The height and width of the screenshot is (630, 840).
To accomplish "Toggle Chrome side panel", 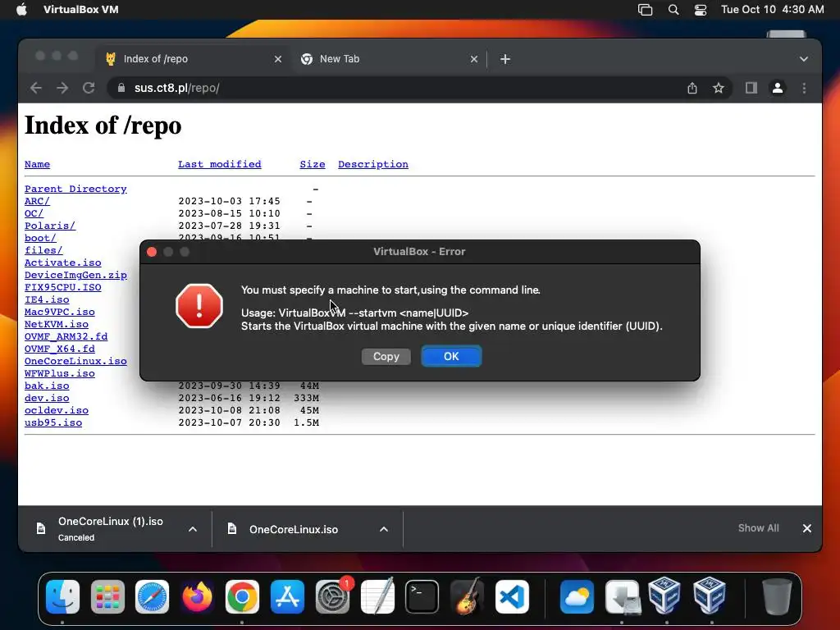I will tap(751, 88).
